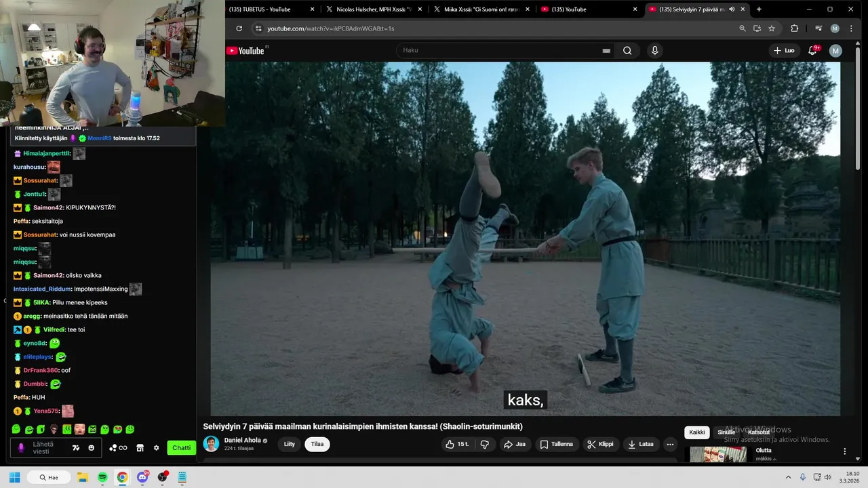Click the page vertical scrollbar
The height and width of the screenshot is (488, 868).
pyautogui.click(x=859, y=108)
